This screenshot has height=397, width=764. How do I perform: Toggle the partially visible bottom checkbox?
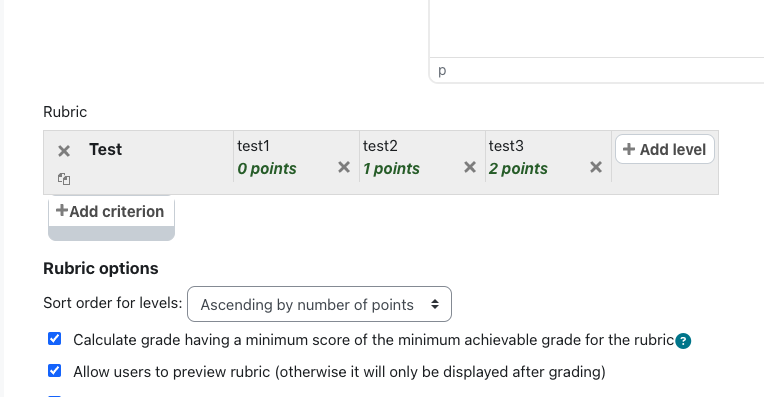(55, 396)
